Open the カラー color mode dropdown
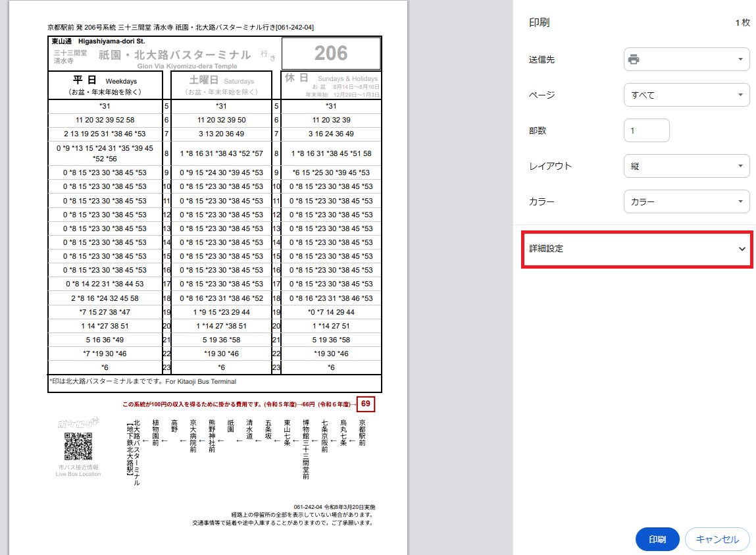The height and width of the screenshot is (555, 756). click(686, 201)
